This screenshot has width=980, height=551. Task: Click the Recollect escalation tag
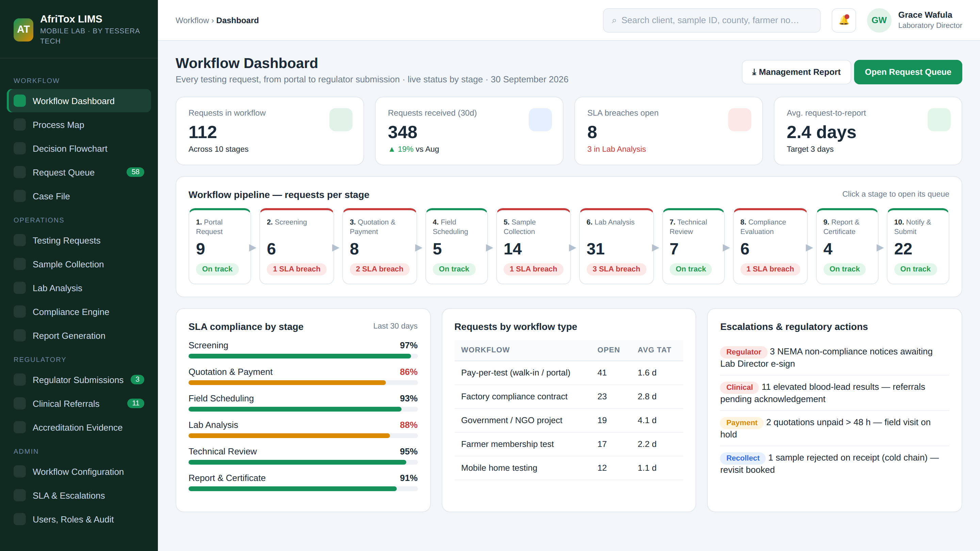click(742, 458)
